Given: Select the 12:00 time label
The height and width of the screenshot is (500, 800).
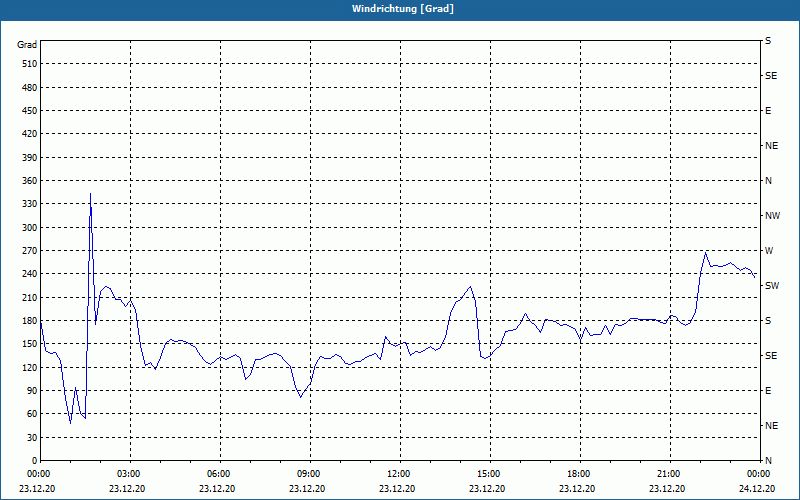Looking at the screenshot, I should click(398, 474).
